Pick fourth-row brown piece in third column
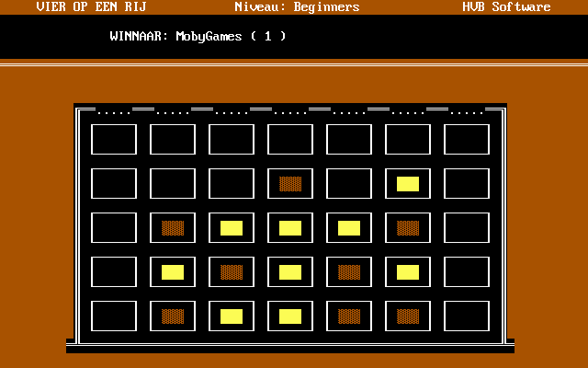Image resolution: width=588 pixels, height=368 pixels. pos(232,272)
